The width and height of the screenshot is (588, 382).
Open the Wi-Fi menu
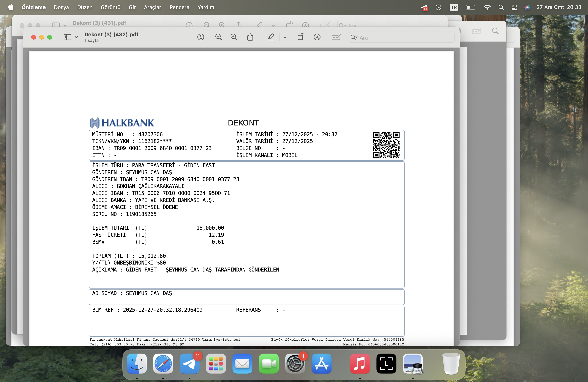tap(487, 7)
